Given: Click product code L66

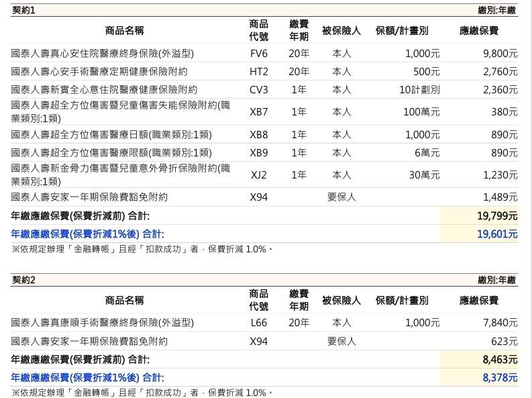Looking at the screenshot, I should [x=258, y=323].
